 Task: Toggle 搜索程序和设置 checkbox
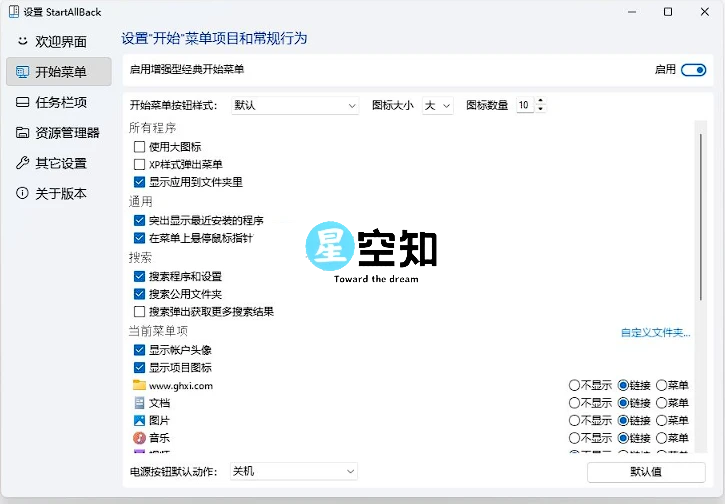(139, 277)
